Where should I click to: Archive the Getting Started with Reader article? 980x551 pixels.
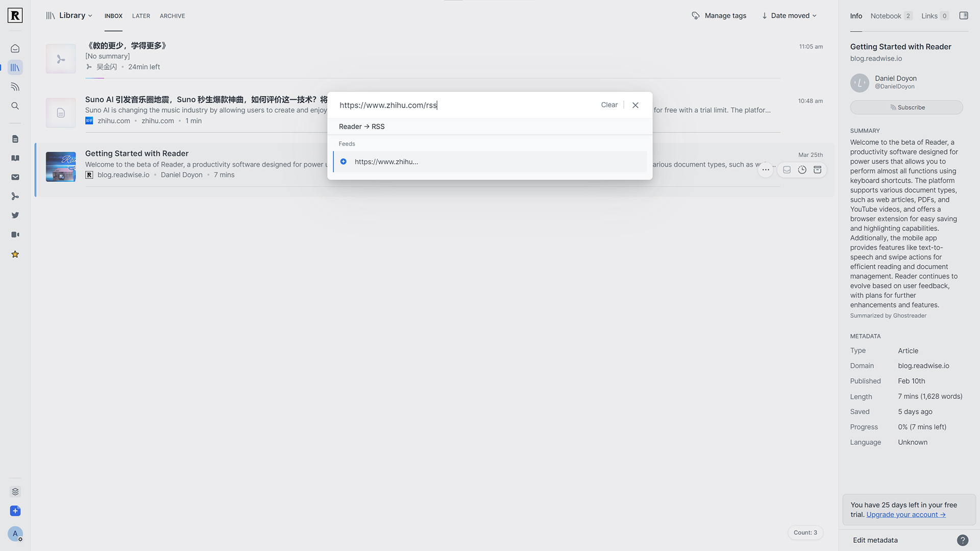pos(817,170)
